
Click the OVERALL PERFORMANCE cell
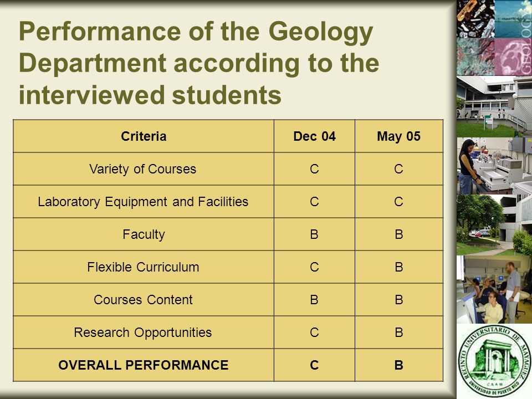144,365
